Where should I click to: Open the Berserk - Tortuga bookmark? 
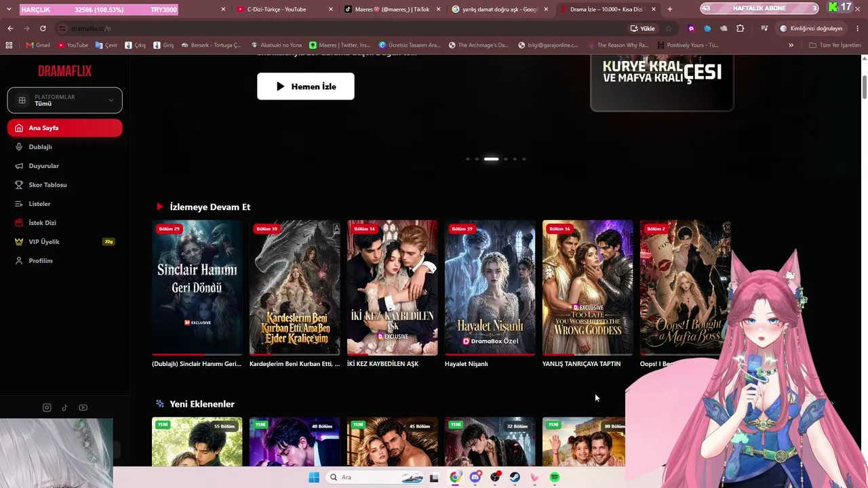[x=211, y=45]
